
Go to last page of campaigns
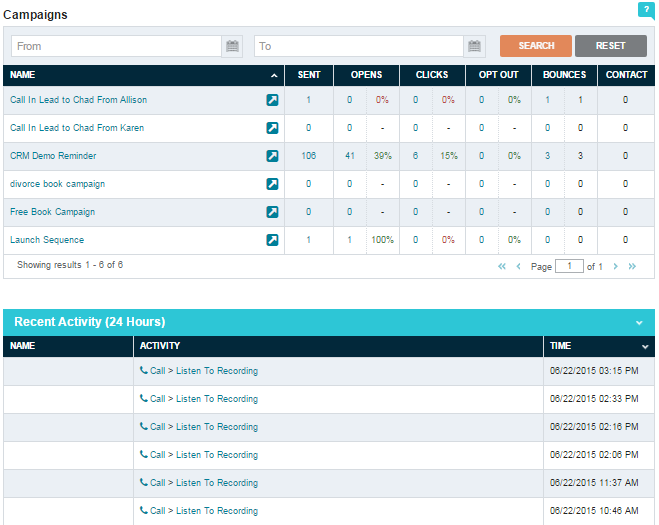[x=632, y=266]
